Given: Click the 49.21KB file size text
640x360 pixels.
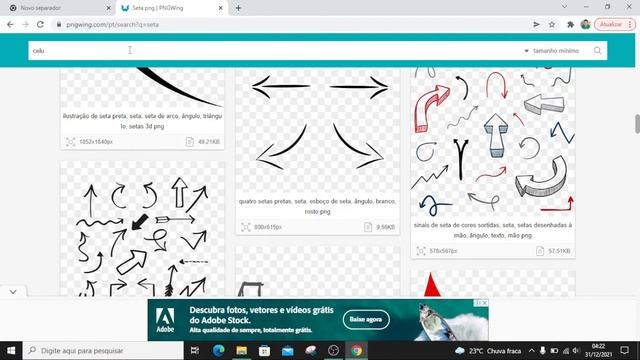Looking at the screenshot, I should (209, 142).
